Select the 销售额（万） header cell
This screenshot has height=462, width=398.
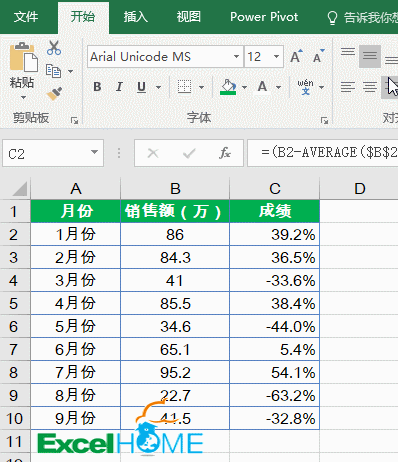(x=175, y=211)
